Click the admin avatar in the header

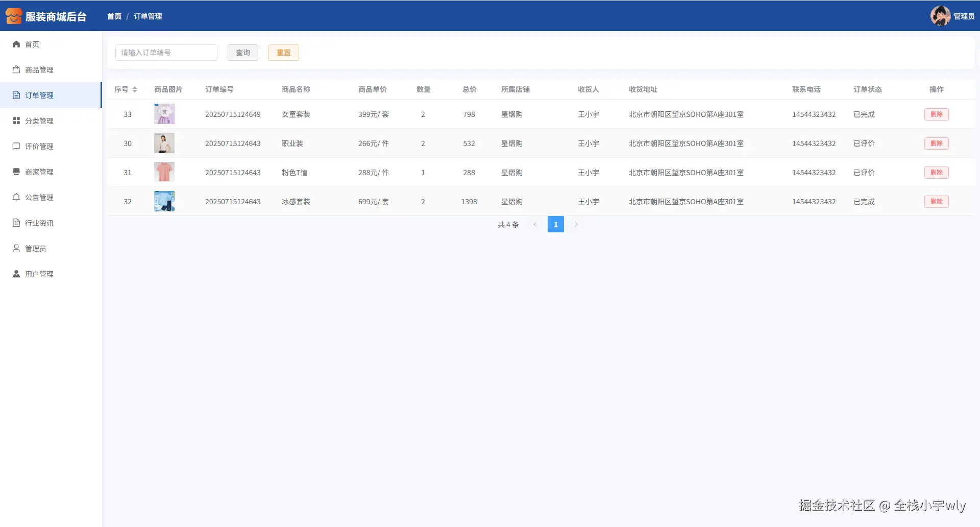(x=940, y=16)
